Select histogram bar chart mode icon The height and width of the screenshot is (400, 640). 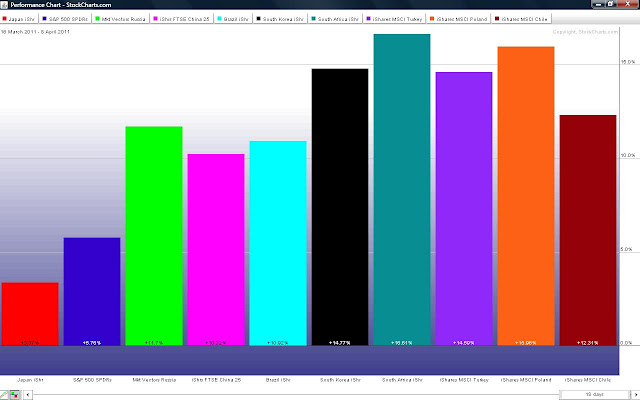(15, 395)
